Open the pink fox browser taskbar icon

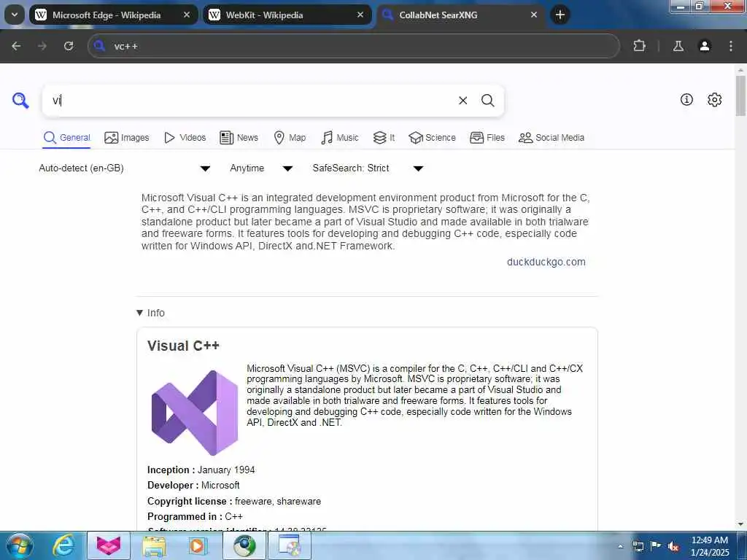(109, 545)
